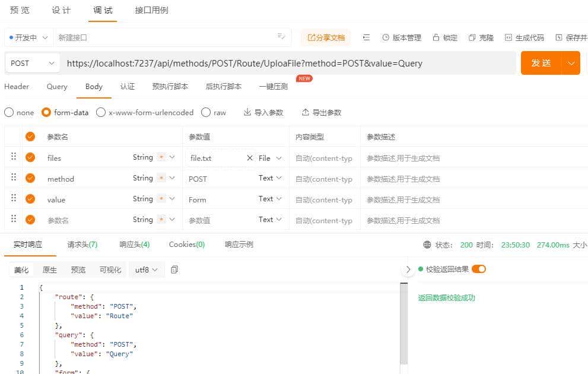588x374 pixels.
Task: Uncheck the files parameter checkbox
Action: (x=30, y=157)
